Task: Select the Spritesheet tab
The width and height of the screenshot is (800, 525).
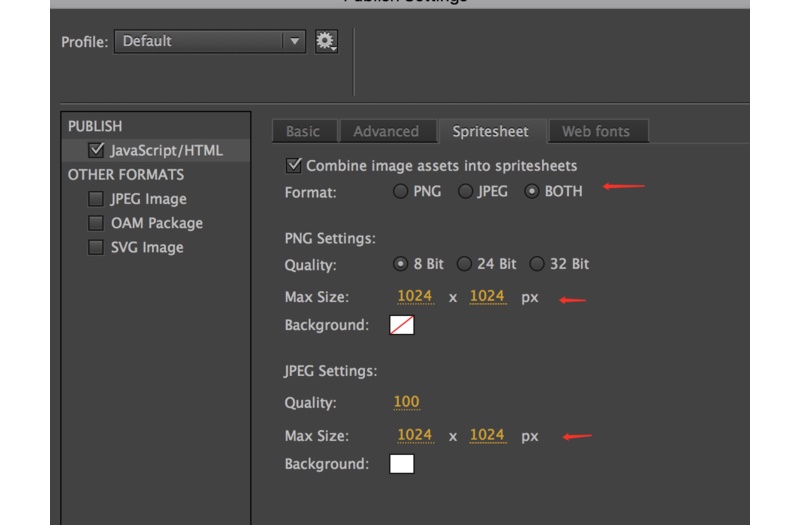Action: [x=490, y=131]
